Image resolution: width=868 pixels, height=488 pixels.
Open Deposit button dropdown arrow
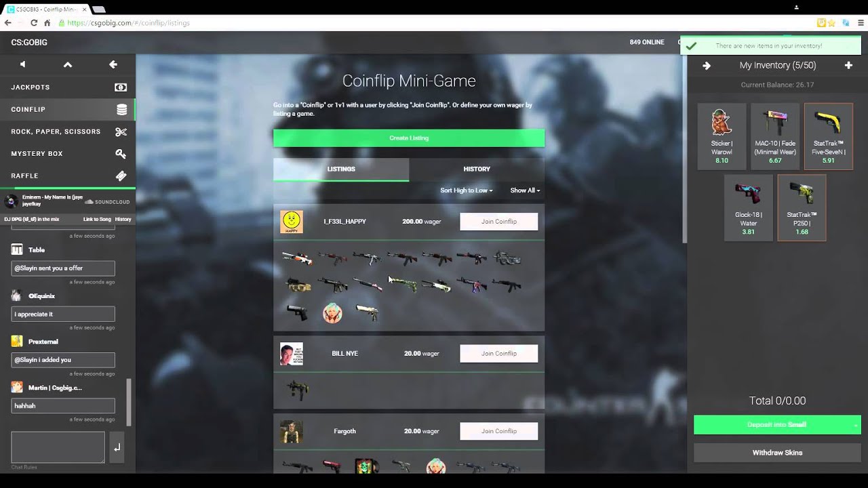[855, 425]
